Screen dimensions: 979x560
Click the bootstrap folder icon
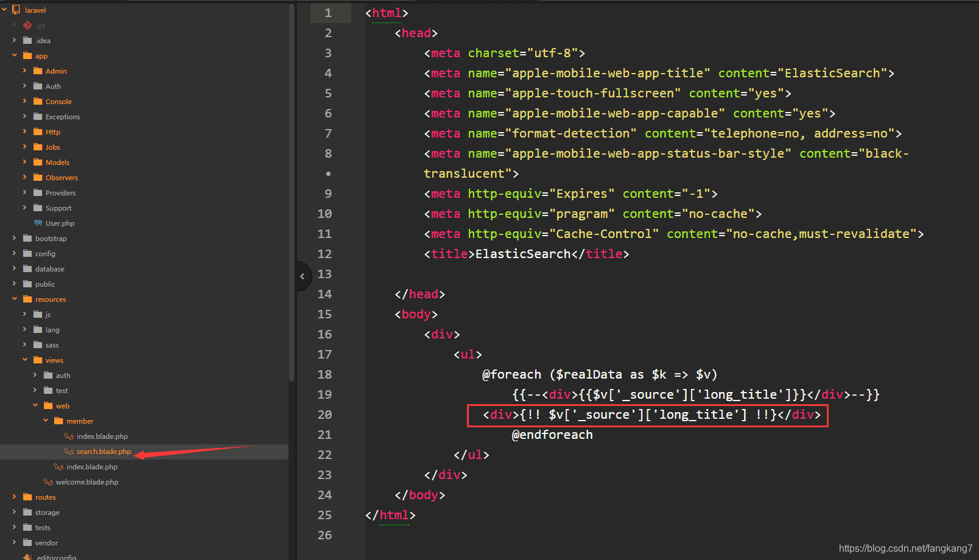click(x=27, y=238)
